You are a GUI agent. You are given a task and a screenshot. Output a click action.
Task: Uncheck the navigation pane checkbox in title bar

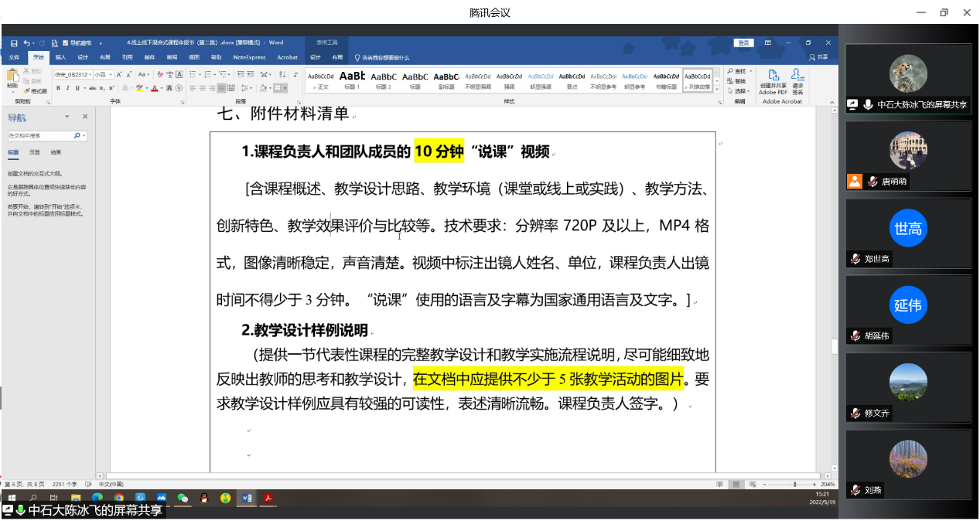[x=65, y=43]
